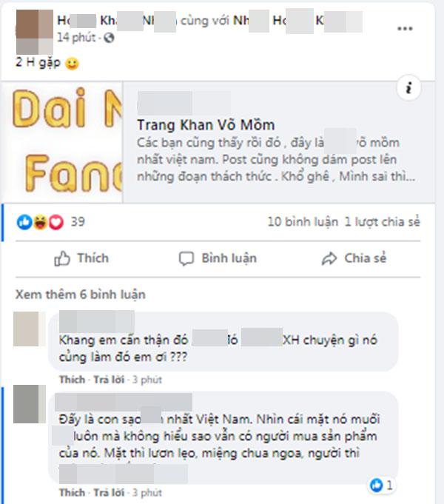This screenshot has height=504, width=444.
Task: Click the blue like reaction icon
Action: (x=24, y=222)
